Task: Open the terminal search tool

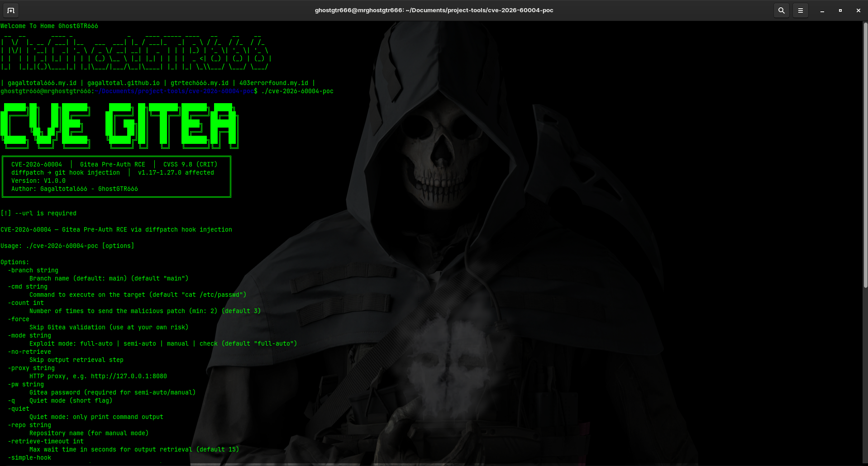Action: [x=782, y=10]
